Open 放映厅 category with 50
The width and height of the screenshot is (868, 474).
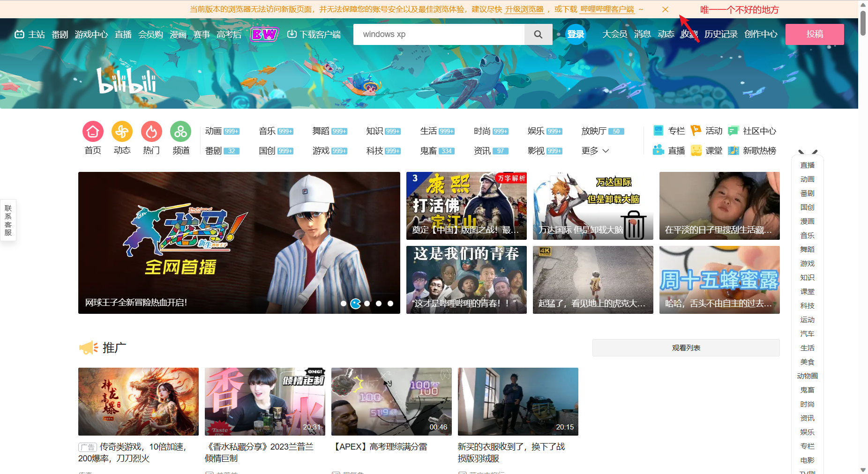(x=603, y=131)
